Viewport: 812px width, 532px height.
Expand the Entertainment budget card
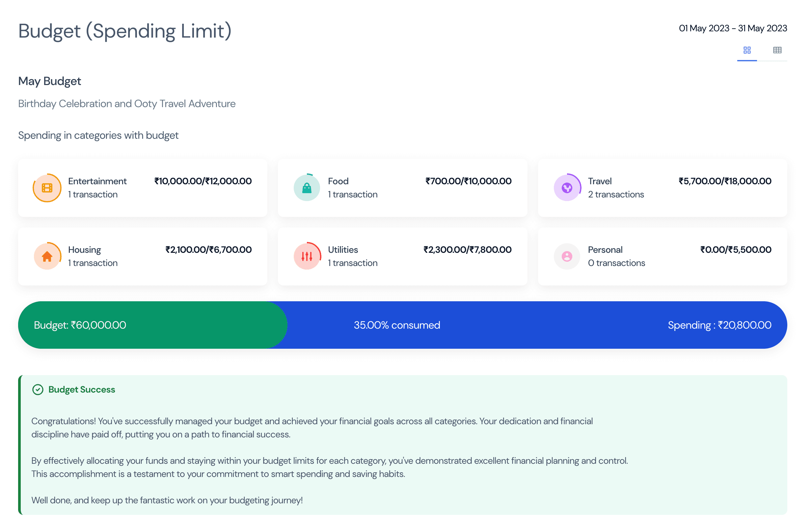142,188
